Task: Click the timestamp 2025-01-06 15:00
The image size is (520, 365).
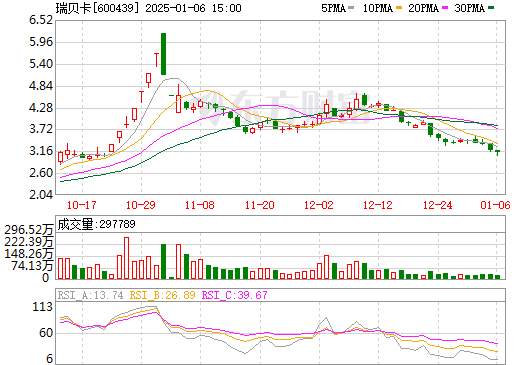Action: 193,8
